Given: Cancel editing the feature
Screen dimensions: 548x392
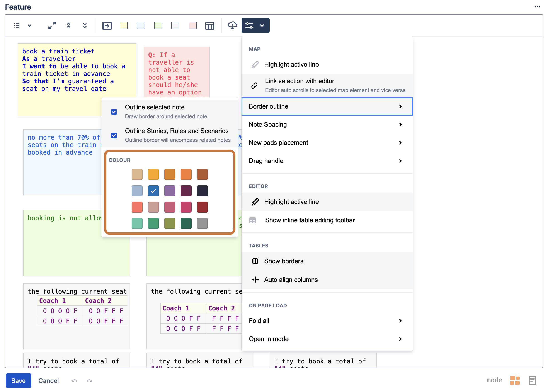Looking at the screenshot, I should (48, 381).
